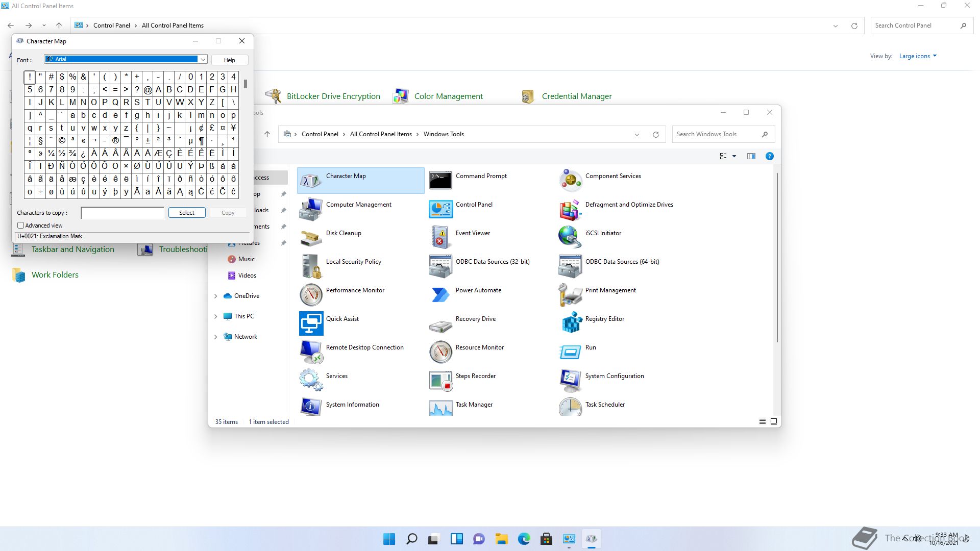Image resolution: width=980 pixels, height=551 pixels.
Task: Open Computer Management icon
Action: point(311,209)
